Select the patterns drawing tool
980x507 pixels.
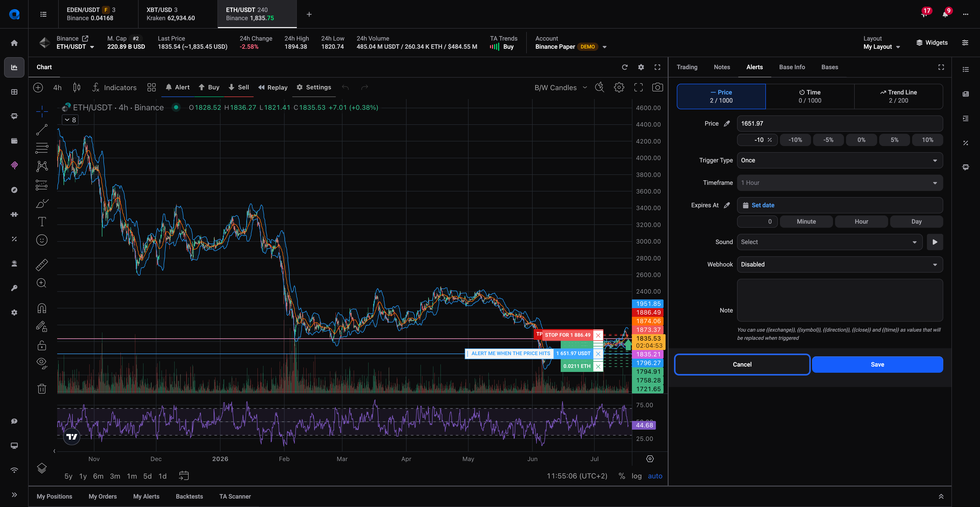tap(42, 166)
